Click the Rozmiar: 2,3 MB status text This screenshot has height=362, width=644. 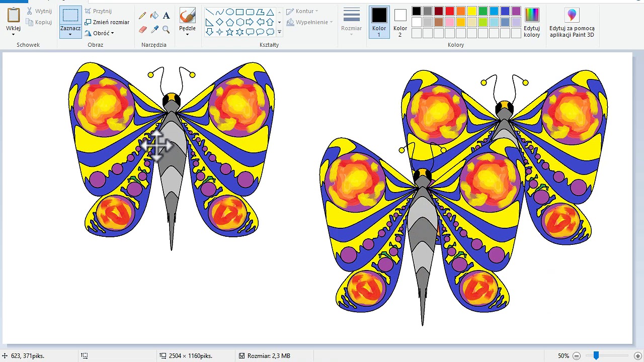(269, 356)
